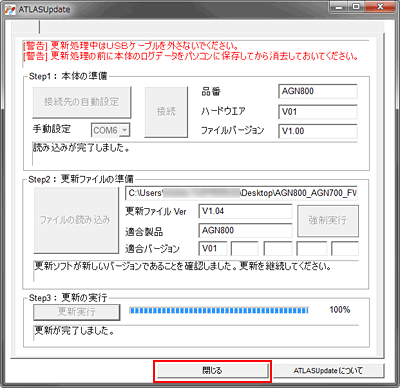Open the ATLASUpdate について about dialog
Viewport: 400px width, 388px height.
click(328, 371)
